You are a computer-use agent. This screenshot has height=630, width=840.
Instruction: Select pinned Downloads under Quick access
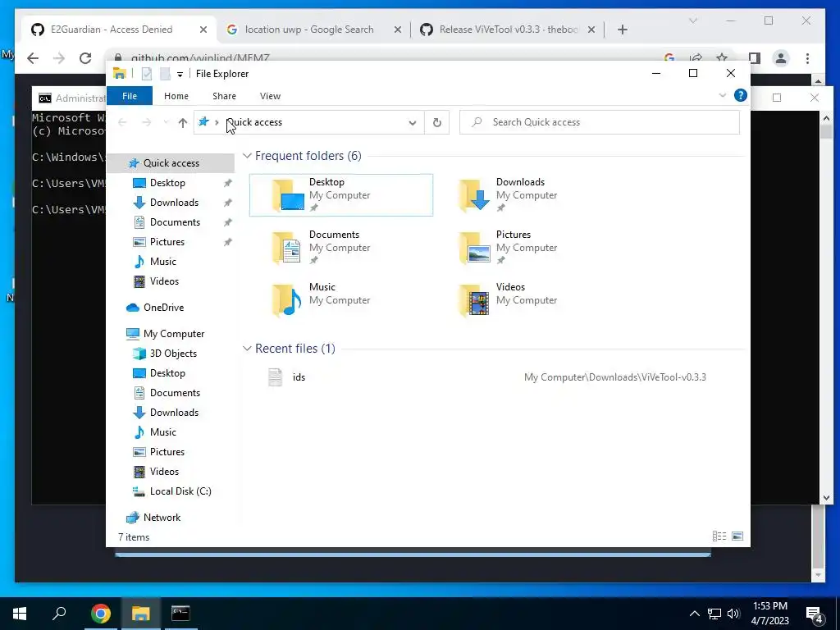[x=174, y=203]
